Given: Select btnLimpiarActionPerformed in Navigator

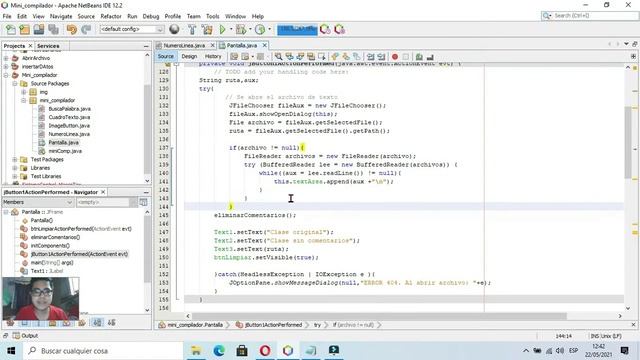Looking at the screenshot, I should click(81, 229).
